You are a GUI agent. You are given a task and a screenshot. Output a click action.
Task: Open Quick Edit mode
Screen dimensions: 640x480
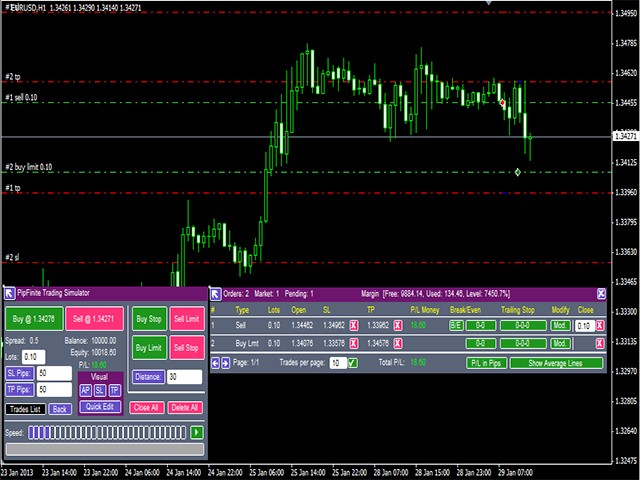(x=100, y=407)
